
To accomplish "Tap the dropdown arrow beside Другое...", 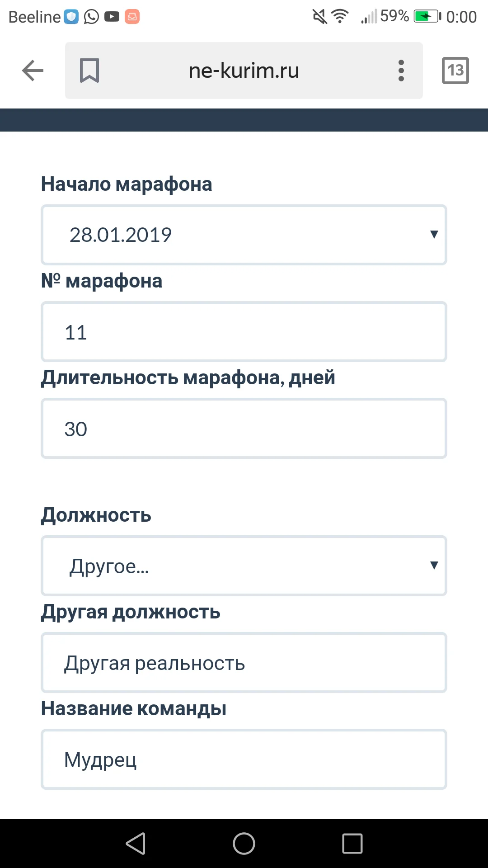I will [x=433, y=566].
